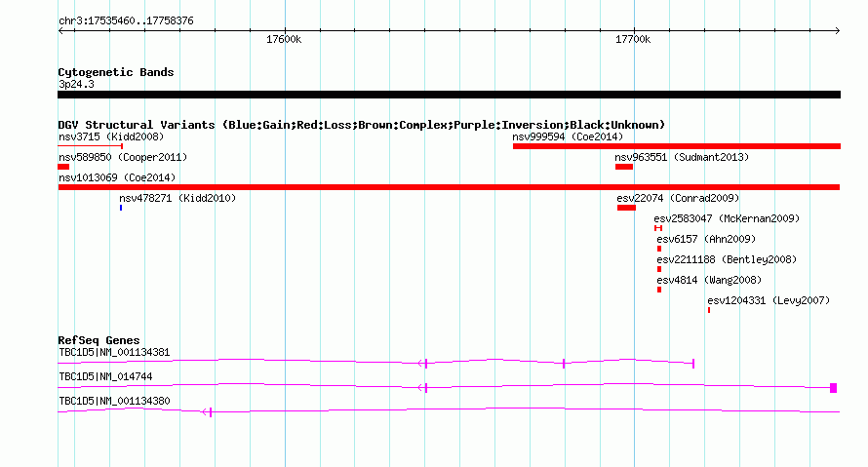Click the esv2211188 (Bentley2008) label

tap(727, 259)
